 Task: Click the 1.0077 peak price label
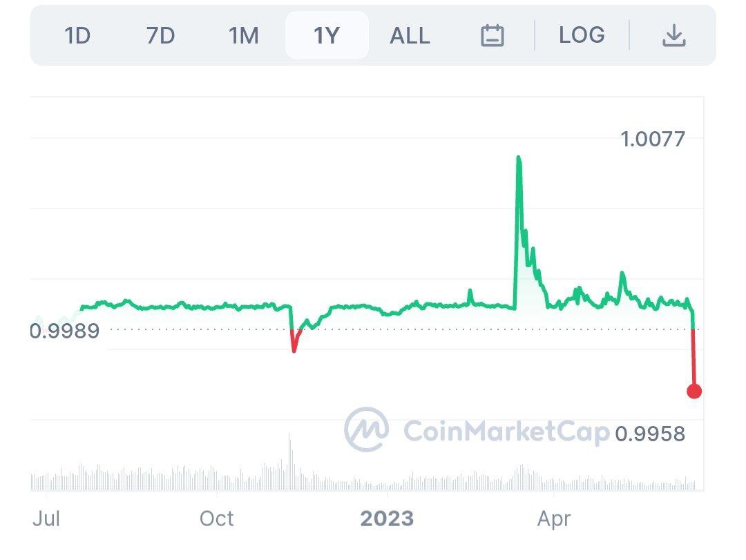click(651, 139)
